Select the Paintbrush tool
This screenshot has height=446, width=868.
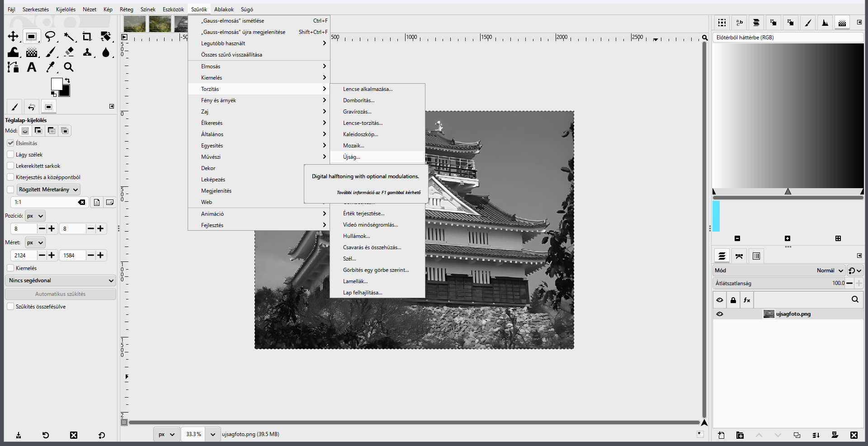50,52
